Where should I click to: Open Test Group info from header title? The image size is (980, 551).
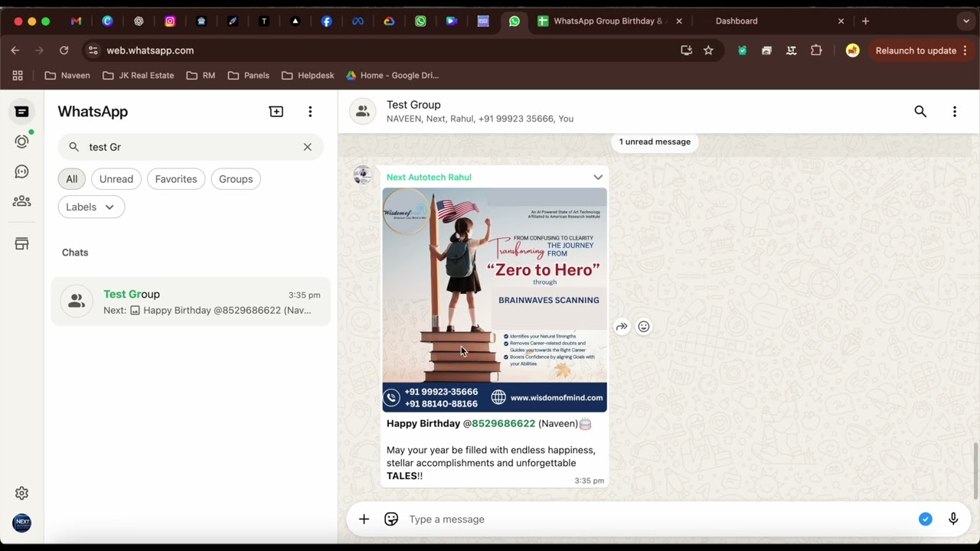(413, 105)
